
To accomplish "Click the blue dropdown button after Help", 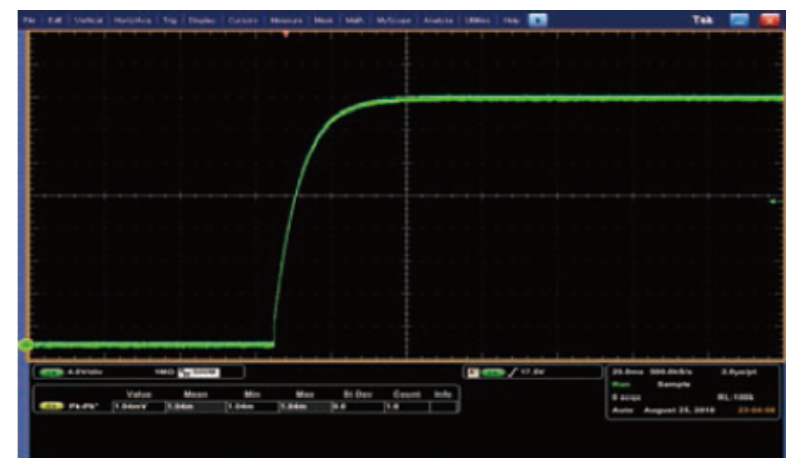I will [538, 20].
